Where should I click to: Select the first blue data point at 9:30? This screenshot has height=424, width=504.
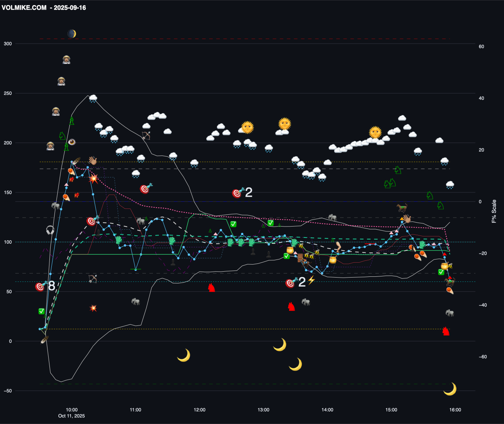click(40, 329)
